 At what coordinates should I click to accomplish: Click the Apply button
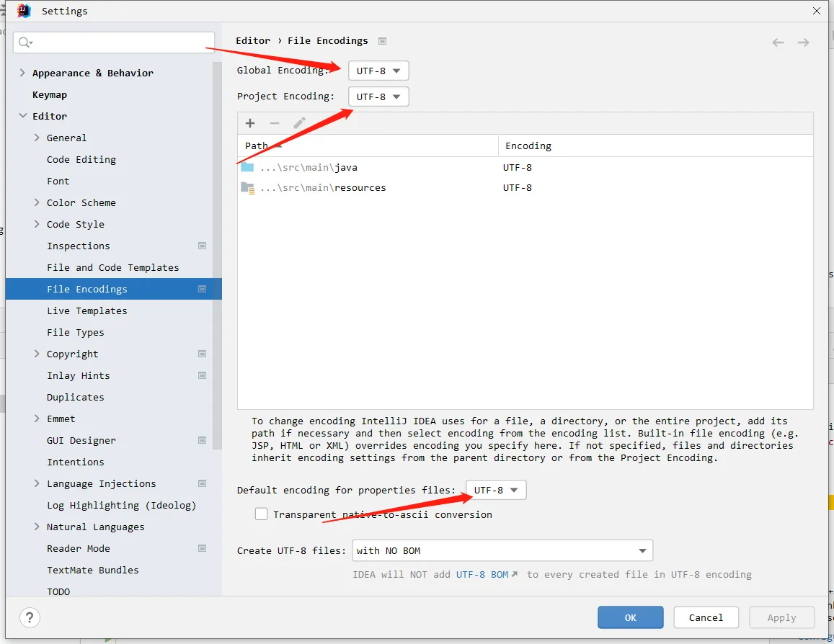(782, 617)
